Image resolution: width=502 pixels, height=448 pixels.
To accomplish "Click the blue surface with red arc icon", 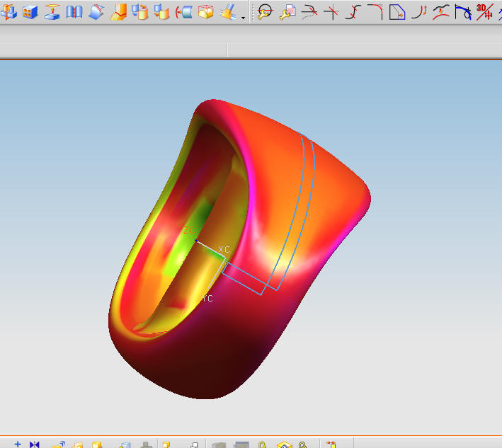I will (184, 12).
